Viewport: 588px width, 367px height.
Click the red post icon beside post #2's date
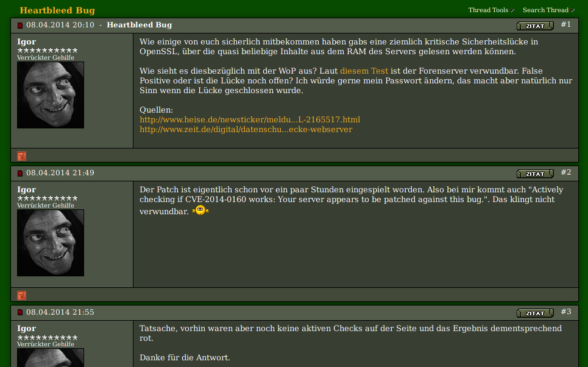[x=20, y=173]
